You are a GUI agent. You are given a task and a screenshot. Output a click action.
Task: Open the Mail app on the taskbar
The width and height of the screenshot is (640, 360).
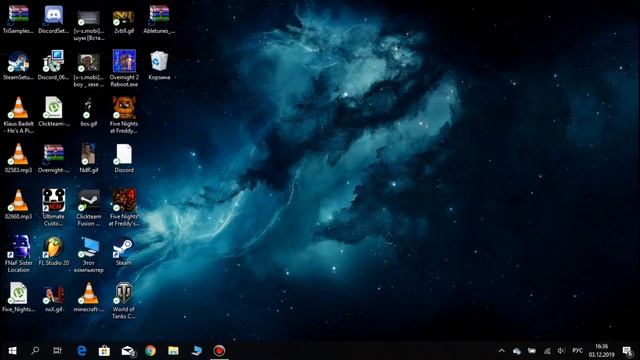128,351
